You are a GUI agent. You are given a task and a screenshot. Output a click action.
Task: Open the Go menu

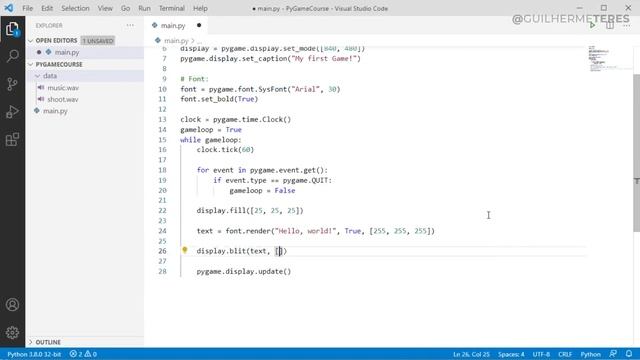(125, 8)
